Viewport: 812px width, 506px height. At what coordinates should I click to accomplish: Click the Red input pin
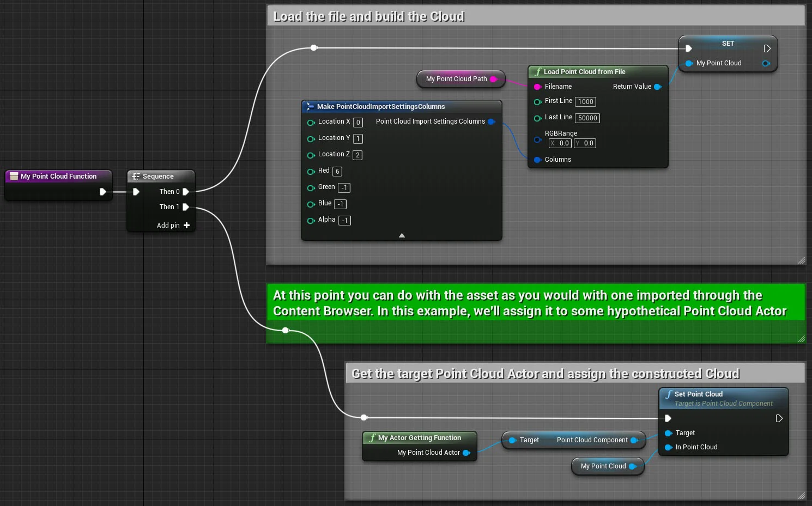[311, 172]
